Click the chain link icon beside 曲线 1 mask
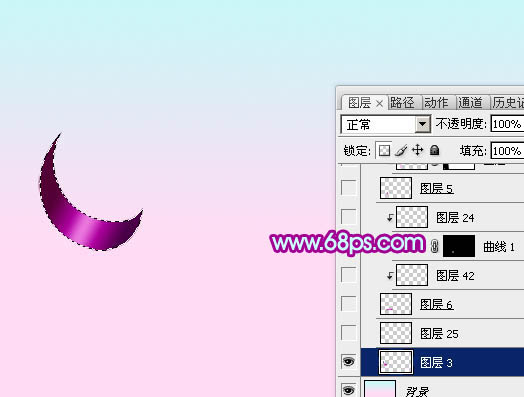 [x=434, y=247]
